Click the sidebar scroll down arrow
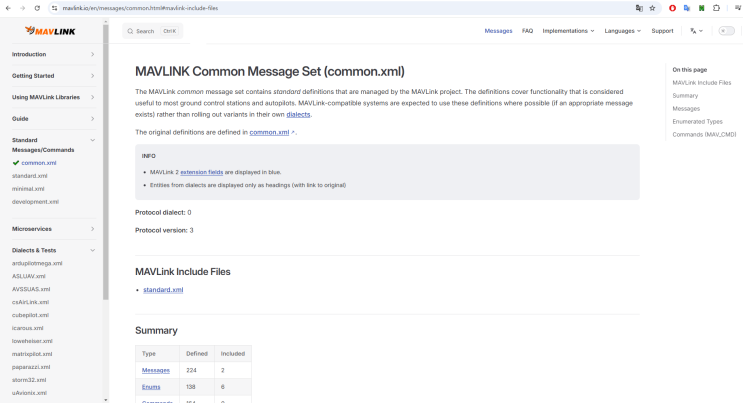This screenshot has height=403, width=743. [x=106, y=400]
